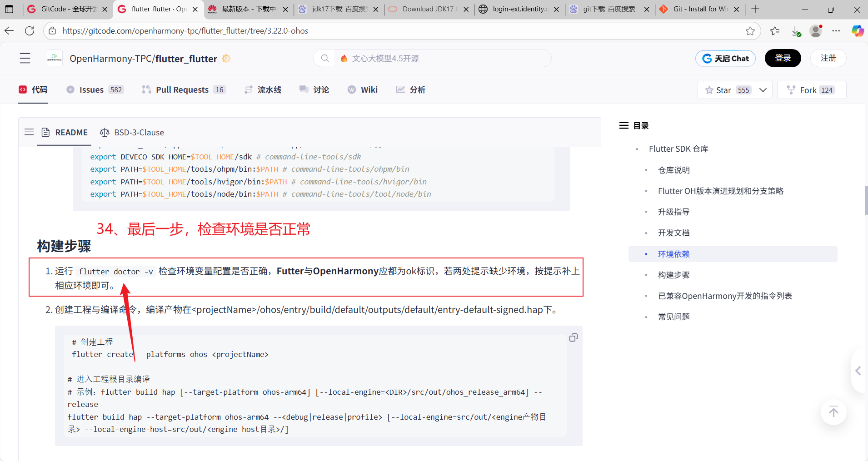This screenshot has height=461, width=868.
Task: Click the 构建步骤 heading
Action: 64,246
